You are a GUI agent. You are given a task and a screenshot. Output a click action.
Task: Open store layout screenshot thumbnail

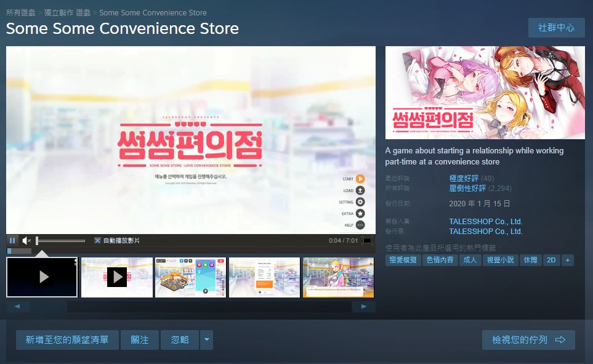(191, 277)
